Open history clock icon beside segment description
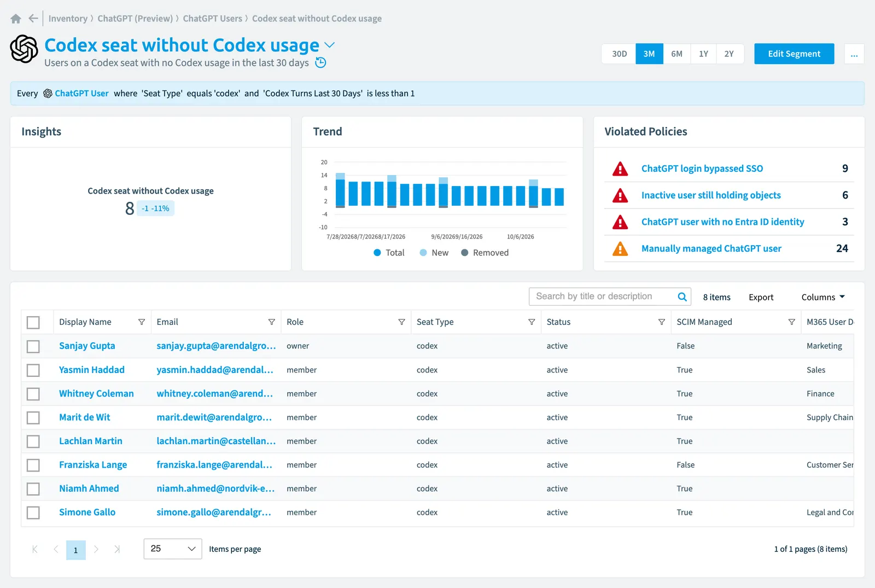875x588 pixels. (321, 62)
